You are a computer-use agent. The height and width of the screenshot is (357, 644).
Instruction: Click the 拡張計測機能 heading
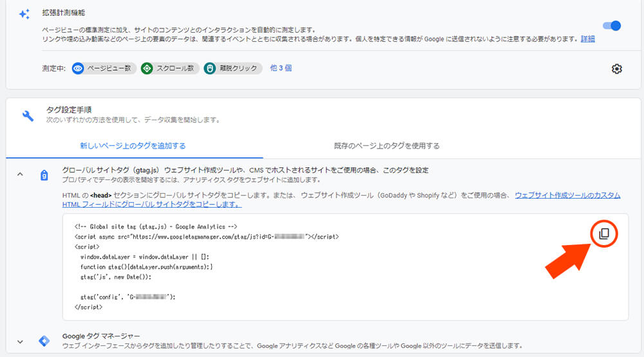[63, 13]
